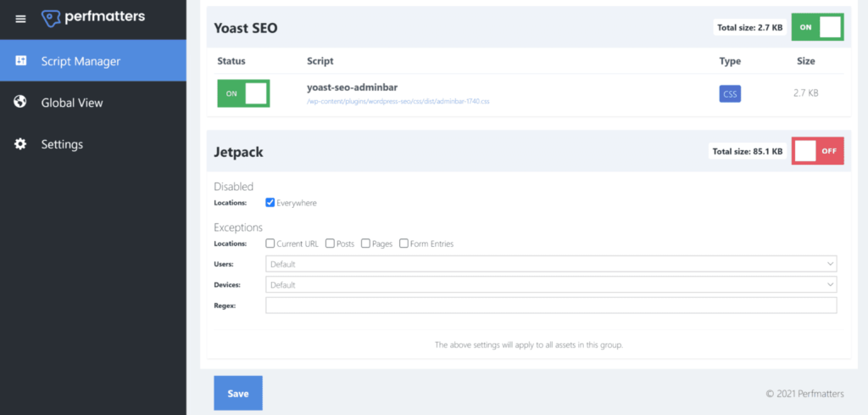Click the Script Manager sidebar icon
This screenshot has width=868, height=415.
pyautogui.click(x=20, y=61)
